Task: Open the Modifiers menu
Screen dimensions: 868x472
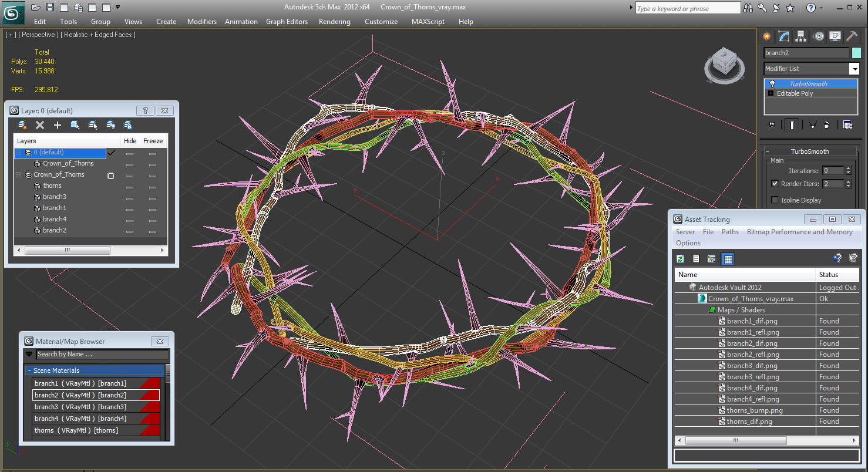Action: 202,22
